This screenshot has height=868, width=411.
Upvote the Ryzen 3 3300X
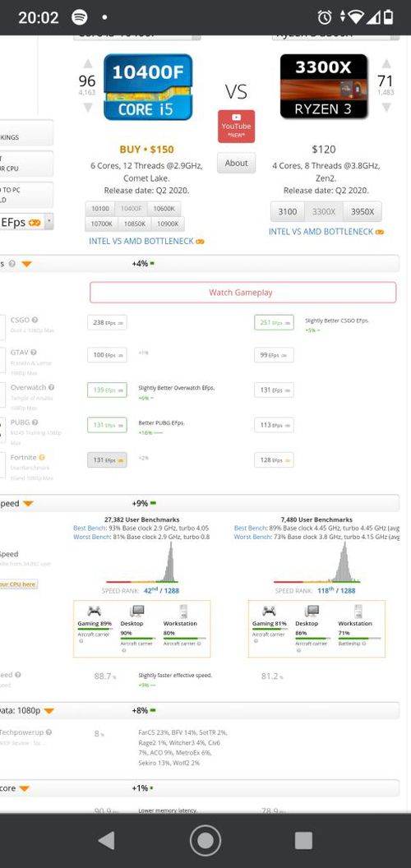[386, 63]
